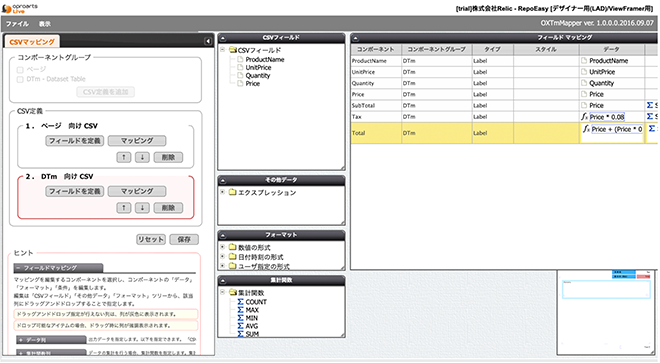Collapse the 集計関数 tree root node

(223, 292)
